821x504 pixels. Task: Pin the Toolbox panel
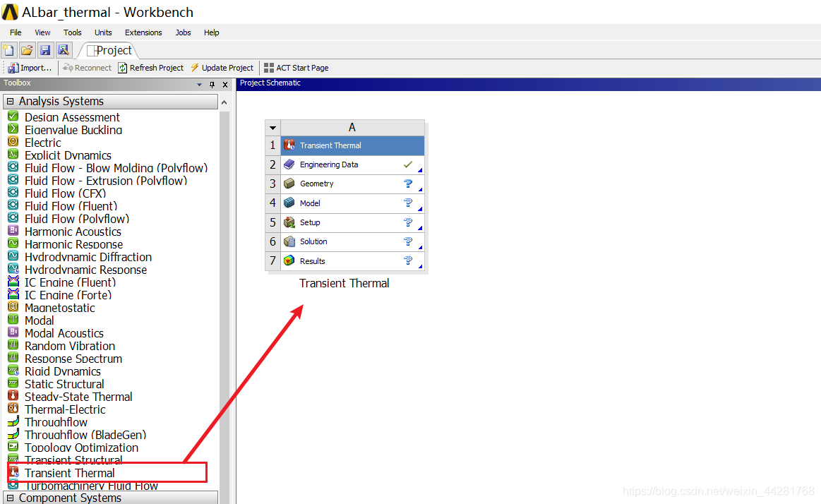pos(212,85)
